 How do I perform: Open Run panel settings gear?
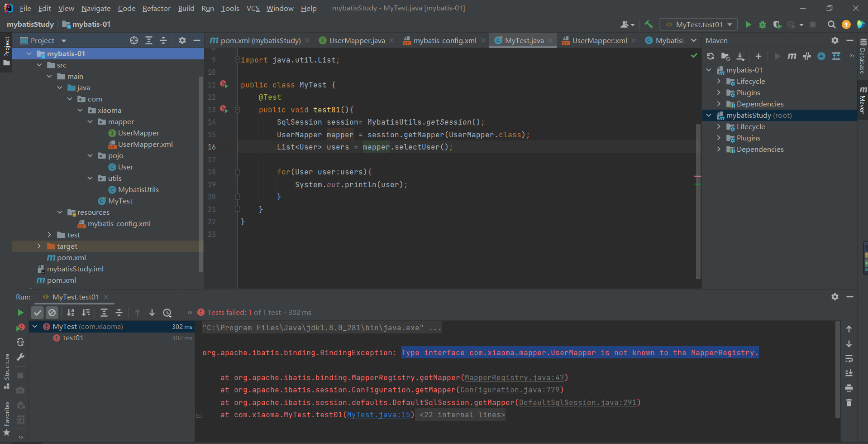[835, 297]
